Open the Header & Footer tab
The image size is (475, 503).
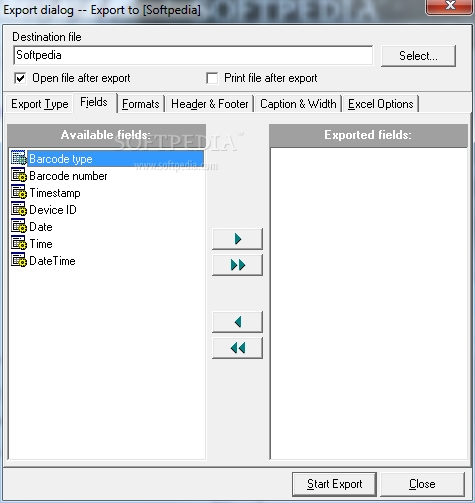(x=210, y=104)
